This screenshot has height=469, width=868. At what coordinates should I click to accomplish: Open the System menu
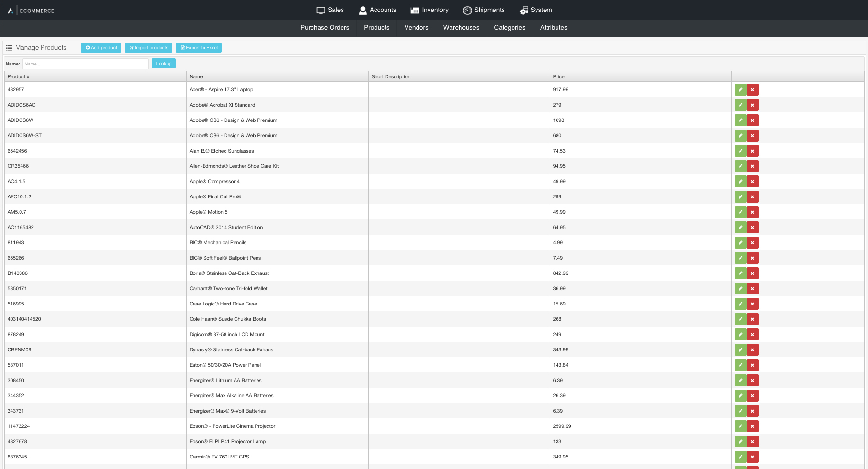536,10
